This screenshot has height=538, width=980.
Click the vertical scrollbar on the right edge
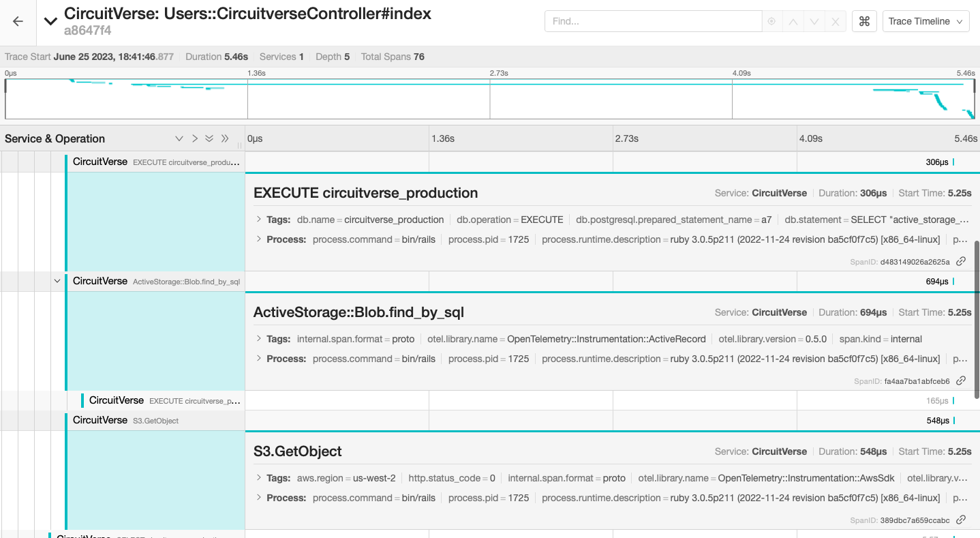[977, 319]
